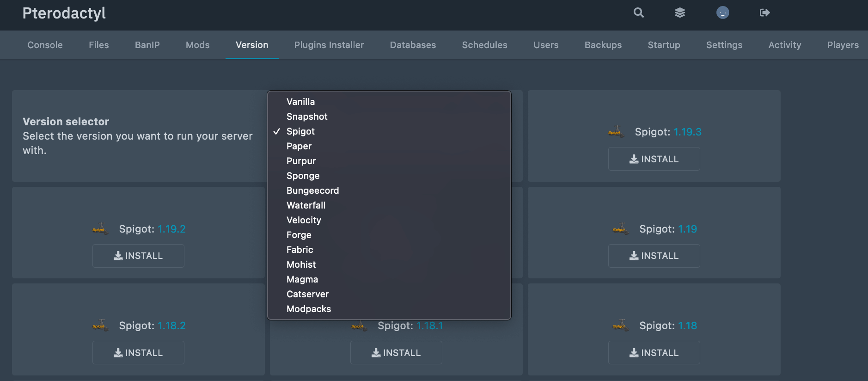This screenshot has width=868, height=381.
Task: Click the search magnifier icon
Action: point(638,12)
